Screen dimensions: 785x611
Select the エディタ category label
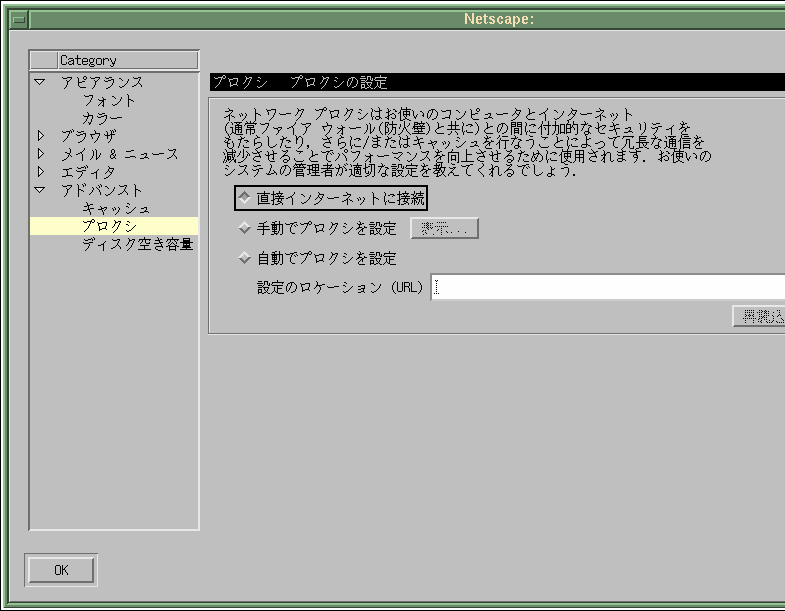[x=88, y=172]
